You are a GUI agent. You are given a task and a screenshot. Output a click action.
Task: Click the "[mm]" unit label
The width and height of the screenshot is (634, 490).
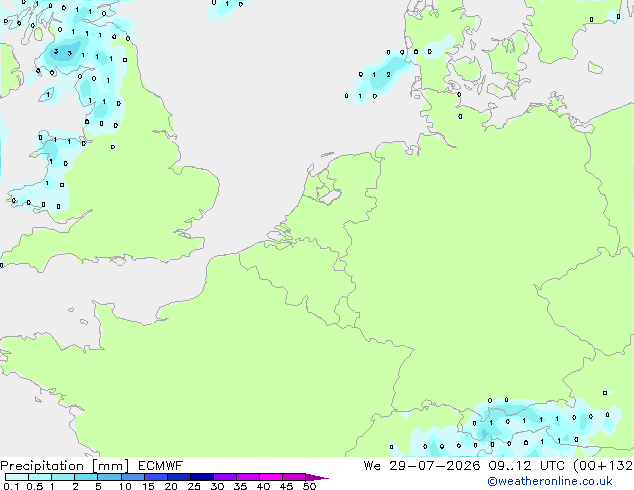pos(110,466)
